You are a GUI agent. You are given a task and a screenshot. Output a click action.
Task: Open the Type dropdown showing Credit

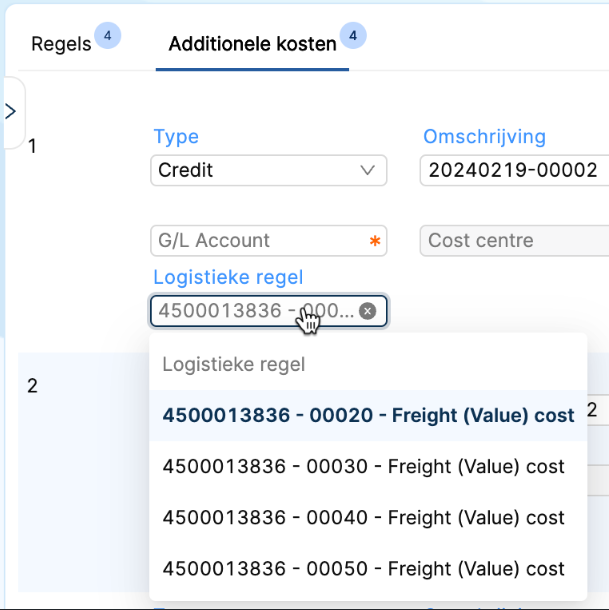268,170
